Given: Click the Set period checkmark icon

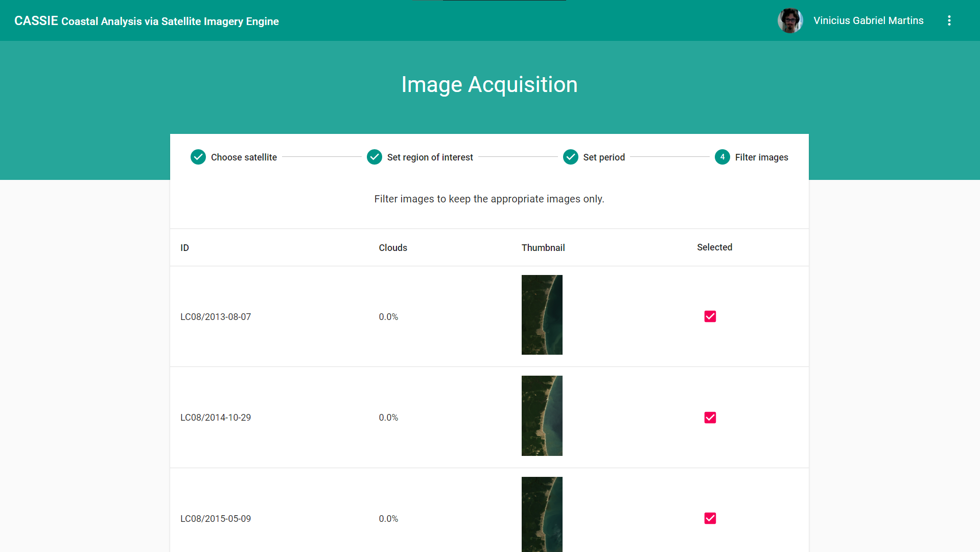Looking at the screenshot, I should [570, 157].
